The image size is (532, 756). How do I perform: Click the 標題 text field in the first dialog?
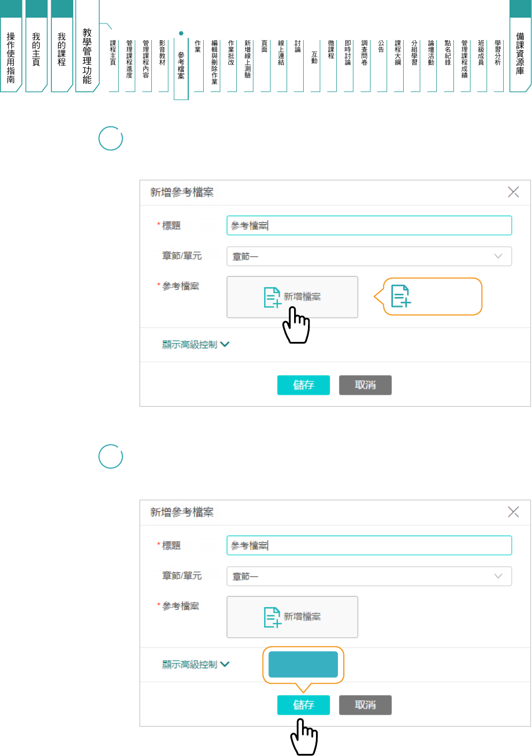tap(369, 226)
